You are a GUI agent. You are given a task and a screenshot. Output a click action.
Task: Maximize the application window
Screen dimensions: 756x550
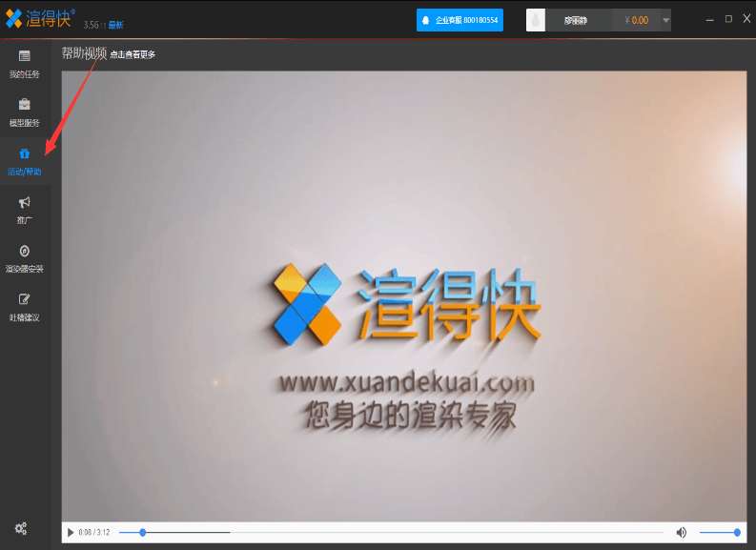pos(728,19)
